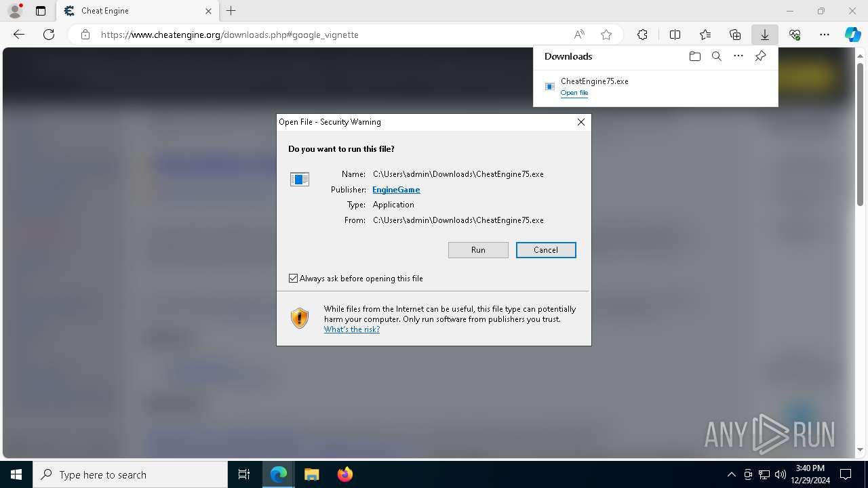Click scrollbar down arrow on page
This screenshot has width=868, height=488.
click(x=861, y=450)
